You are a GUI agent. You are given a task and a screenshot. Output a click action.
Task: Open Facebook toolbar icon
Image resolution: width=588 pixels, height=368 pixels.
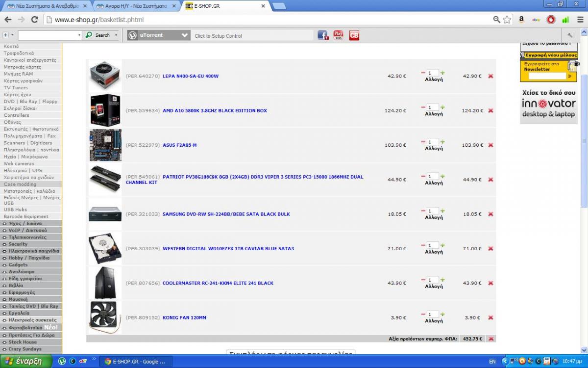(x=322, y=35)
